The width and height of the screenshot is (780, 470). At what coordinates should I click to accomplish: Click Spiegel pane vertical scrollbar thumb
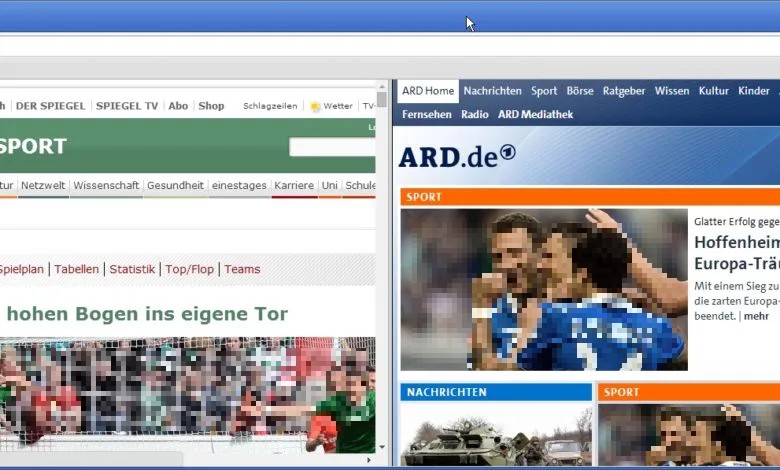(x=382, y=99)
